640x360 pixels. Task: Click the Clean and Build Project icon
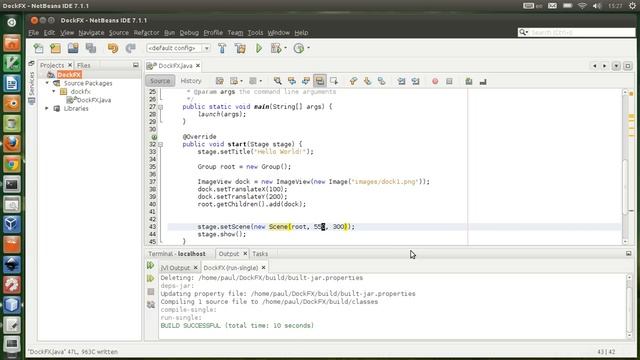click(x=240, y=48)
